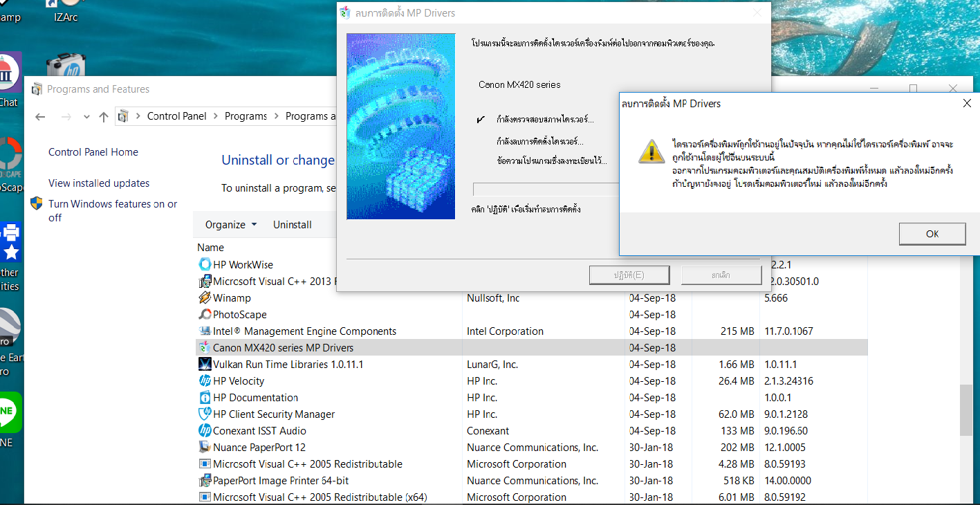This screenshot has height=505, width=980.
Task: Click LunarG, Inc. publisher cell
Action: [x=492, y=364]
